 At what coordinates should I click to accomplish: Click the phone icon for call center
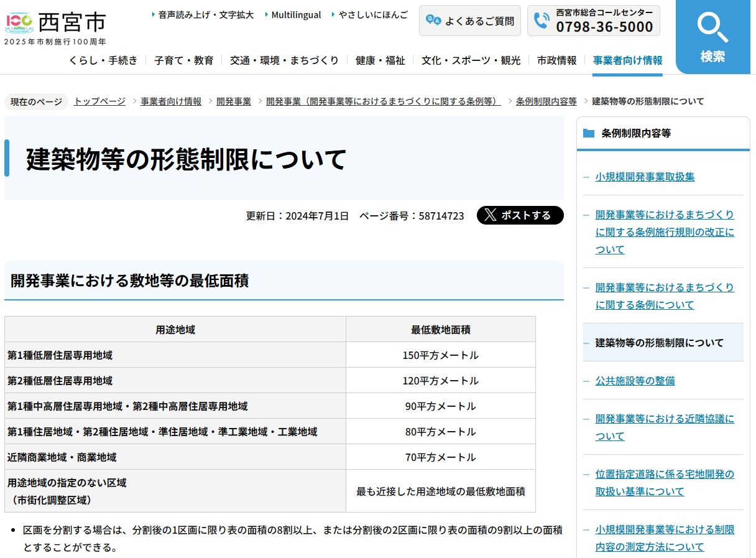tap(542, 21)
